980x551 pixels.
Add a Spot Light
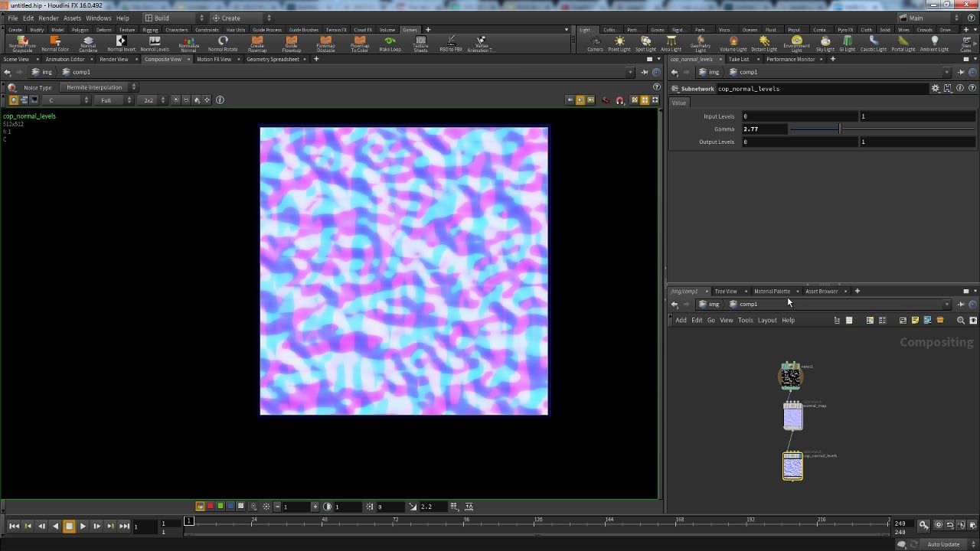pos(645,44)
